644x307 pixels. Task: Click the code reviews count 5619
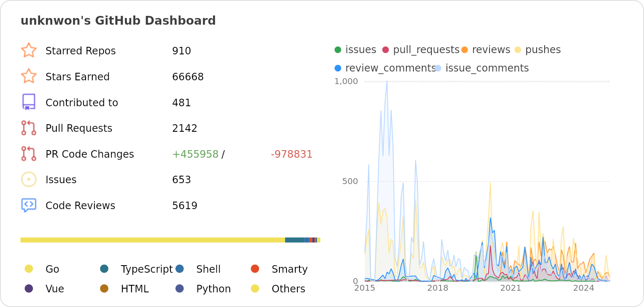185,206
